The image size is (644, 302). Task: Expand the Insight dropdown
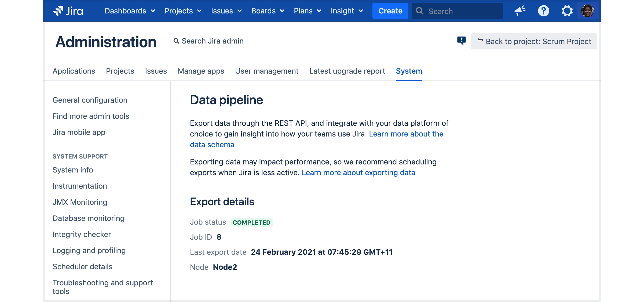pyautogui.click(x=347, y=11)
